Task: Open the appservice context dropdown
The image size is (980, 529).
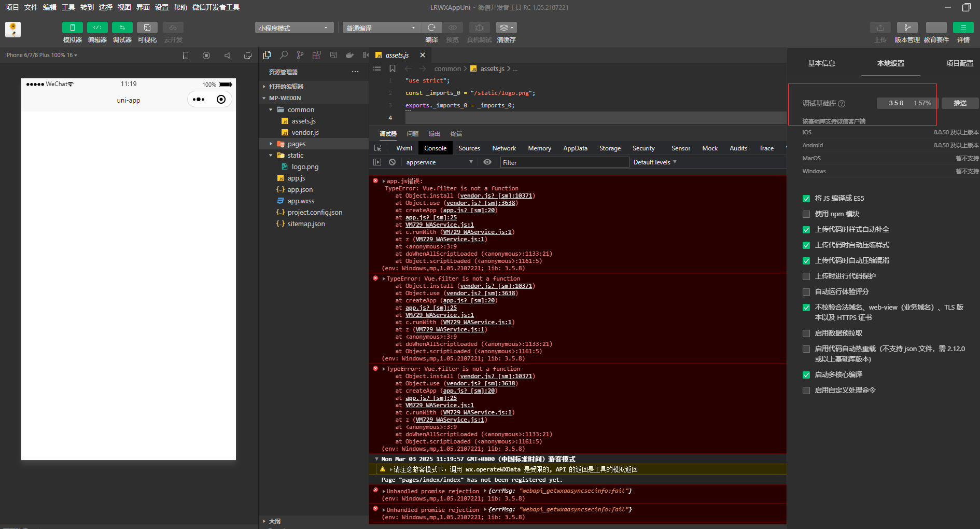Action: click(439, 162)
